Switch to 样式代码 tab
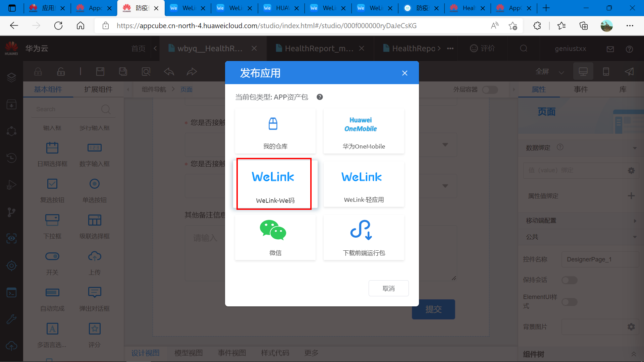644x362 pixels. 275,353
